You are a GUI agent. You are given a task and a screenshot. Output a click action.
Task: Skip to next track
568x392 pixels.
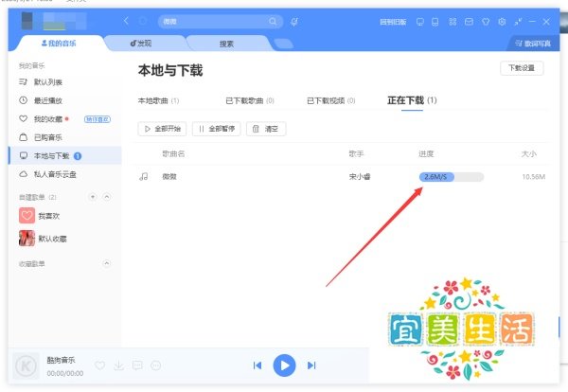[x=311, y=365]
